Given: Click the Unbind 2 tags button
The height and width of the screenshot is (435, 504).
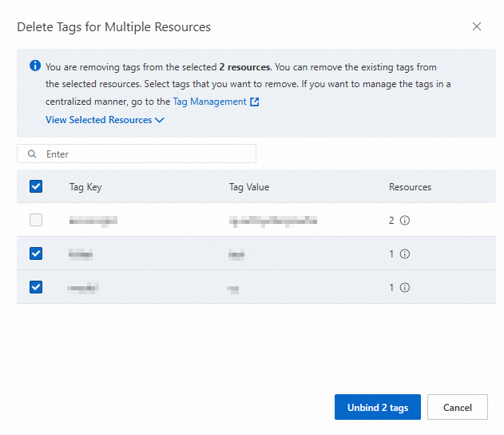Looking at the screenshot, I should click(377, 407).
